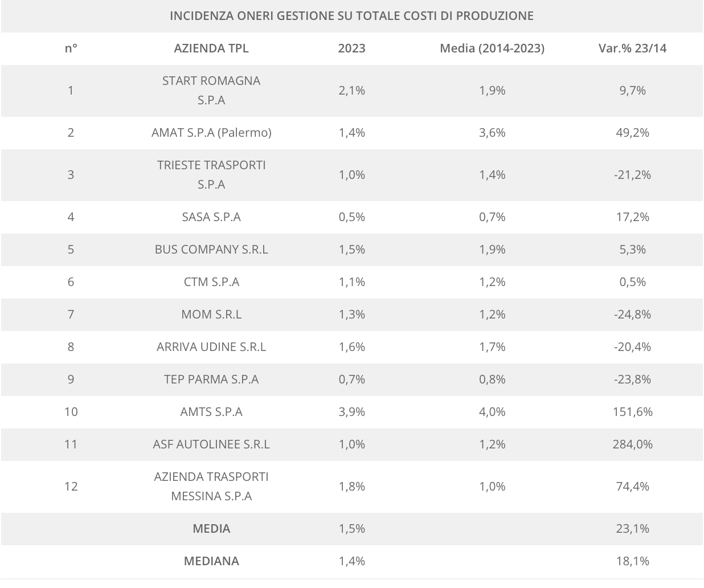Select the TRIESTE TRASPORTI S.P.A cell
Image resolution: width=704 pixels, height=588 pixels.
211,174
